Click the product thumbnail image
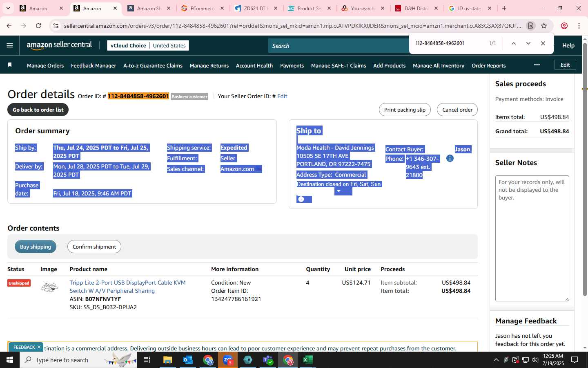The width and height of the screenshot is (588, 368). click(49, 288)
